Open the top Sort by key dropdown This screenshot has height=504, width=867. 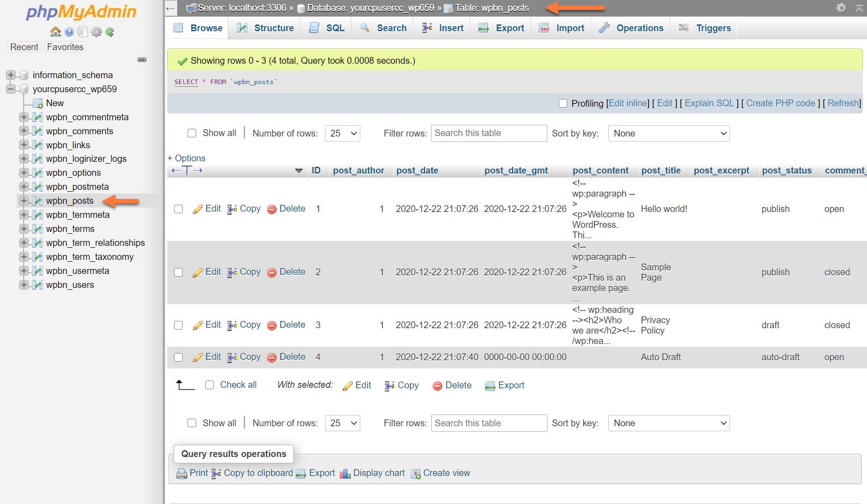[669, 133]
